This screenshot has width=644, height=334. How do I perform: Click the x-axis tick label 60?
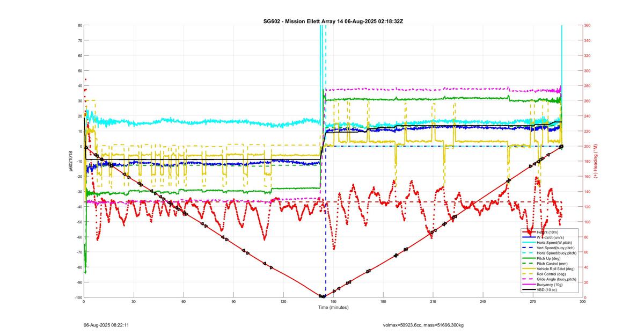[184, 301]
